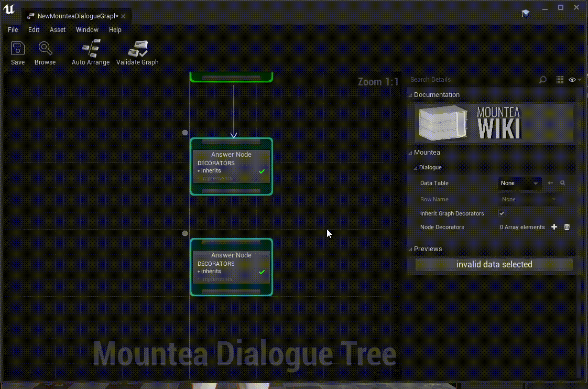Collapse the Dialogue subcategory

tap(415, 168)
